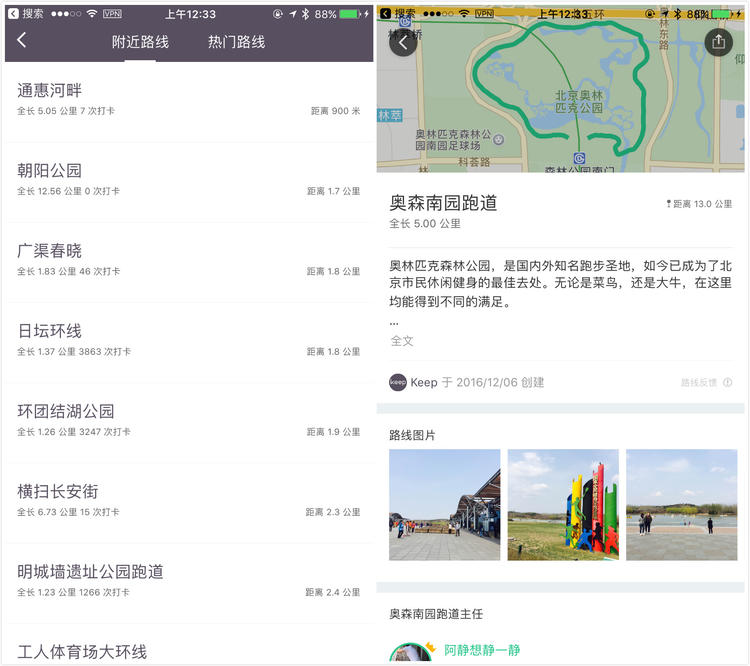750x666 pixels.
Task: Tap the 距离 1.7 公里 label
Action: (x=333, y=191)
